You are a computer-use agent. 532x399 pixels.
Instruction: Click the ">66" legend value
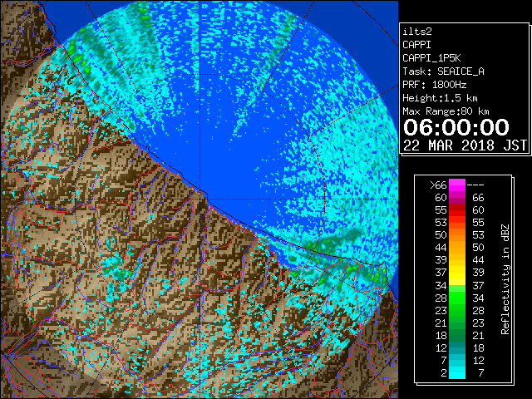(438, 185)
